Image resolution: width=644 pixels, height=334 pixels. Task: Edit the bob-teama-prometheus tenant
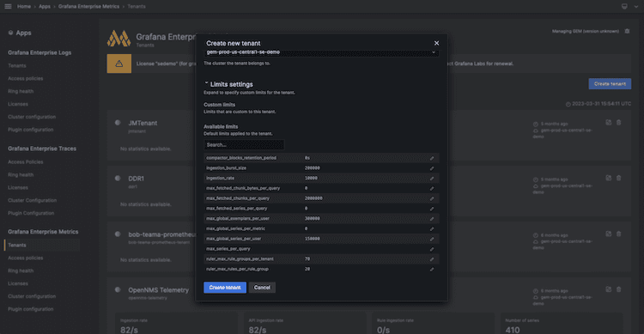[608, 234]
